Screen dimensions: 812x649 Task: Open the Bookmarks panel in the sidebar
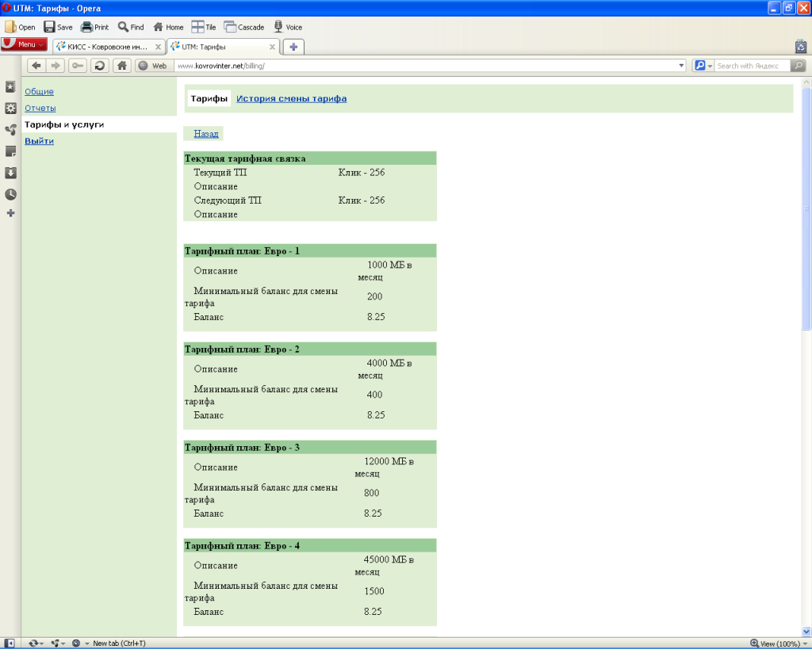[x=10, y=86]
